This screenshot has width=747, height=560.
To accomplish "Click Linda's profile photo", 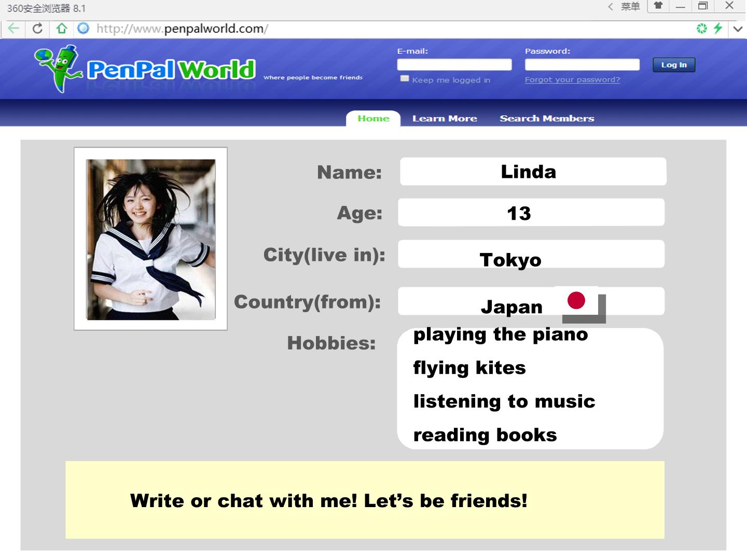I will pyautogui.click(x=151, y=239).
